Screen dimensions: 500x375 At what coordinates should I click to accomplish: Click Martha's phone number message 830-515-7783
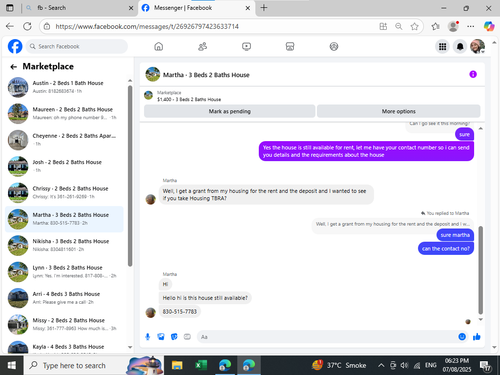[180, 312]
